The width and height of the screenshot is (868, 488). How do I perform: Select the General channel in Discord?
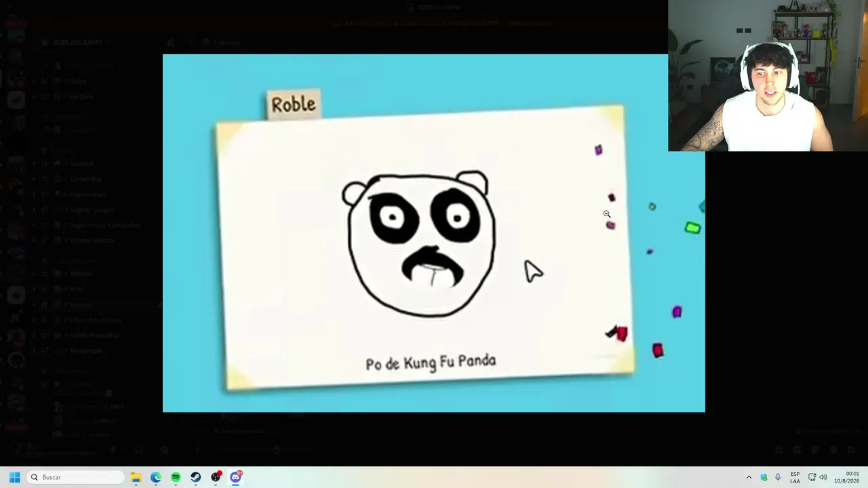click(x=81, y=163)
